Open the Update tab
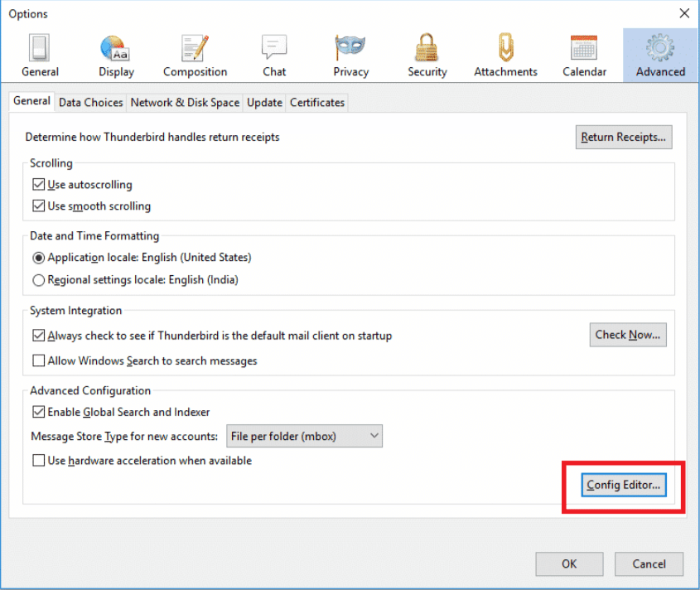 pos(263,102)
